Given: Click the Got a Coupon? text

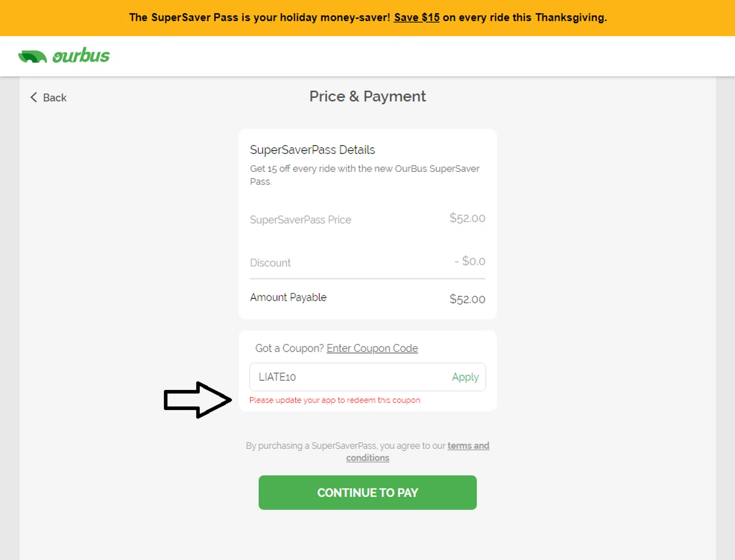Looking at the screenshot, I should pos(289,348).
